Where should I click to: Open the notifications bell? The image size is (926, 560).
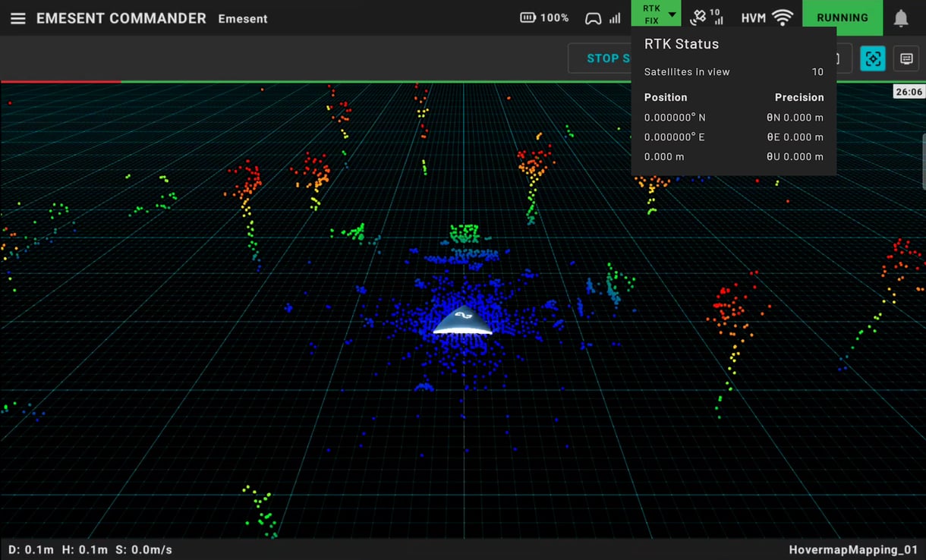[901, 18]
